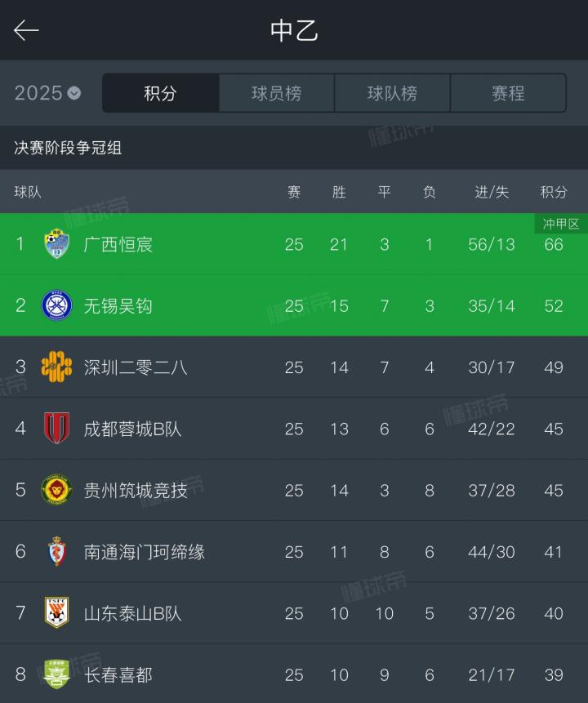Open the 无锡吴钩 team name link
Image resolution: width=588 pixels, height=703 pixels.
point(118,305)
